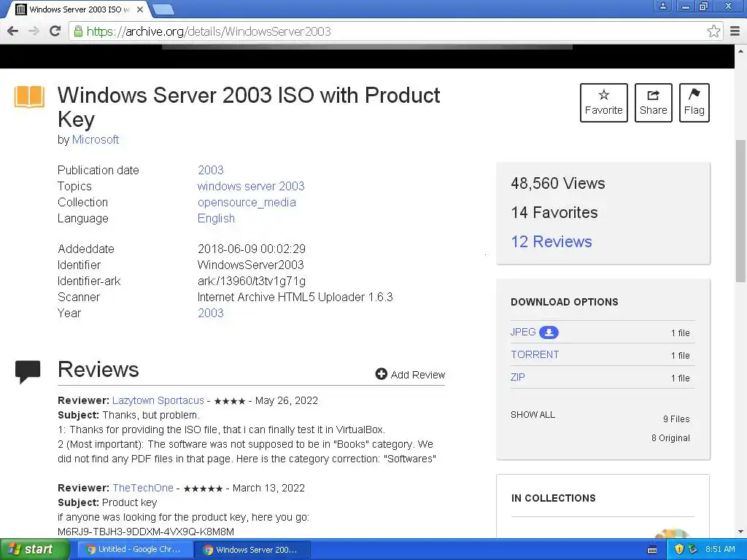Reload the page with refresh icon
The width and height of the screenshot is (747, 560).
55,31
